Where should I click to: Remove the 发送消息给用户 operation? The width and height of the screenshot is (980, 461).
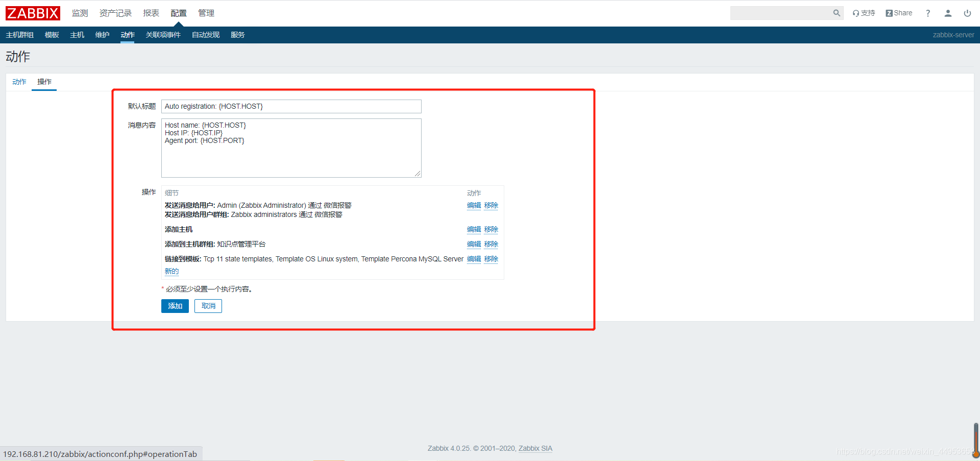pos(491,205)
